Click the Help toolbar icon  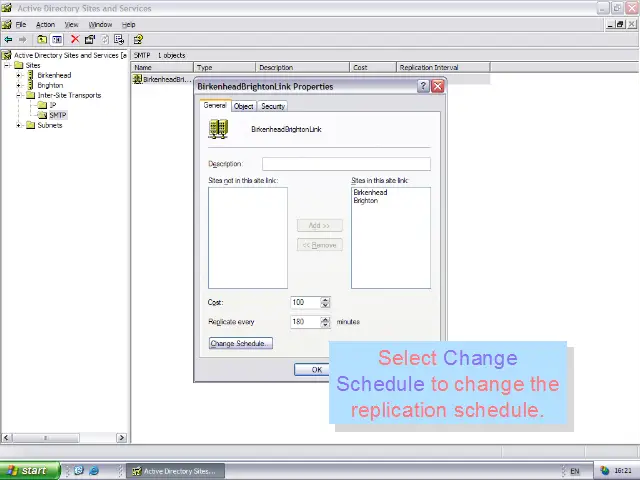point(138,39)
